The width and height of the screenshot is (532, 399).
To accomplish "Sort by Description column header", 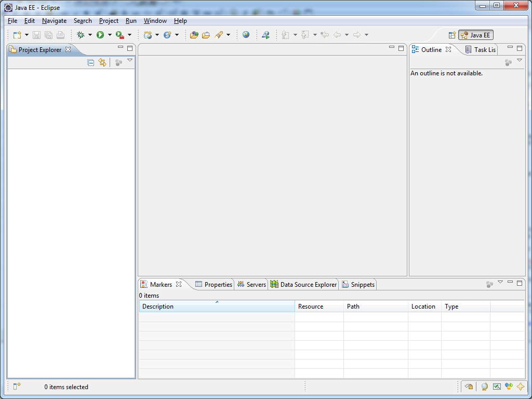I will (217, 306).
